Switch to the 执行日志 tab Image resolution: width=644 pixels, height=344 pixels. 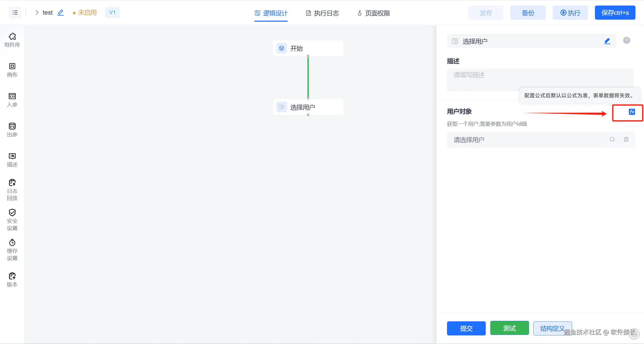click(x=323, y=13)
